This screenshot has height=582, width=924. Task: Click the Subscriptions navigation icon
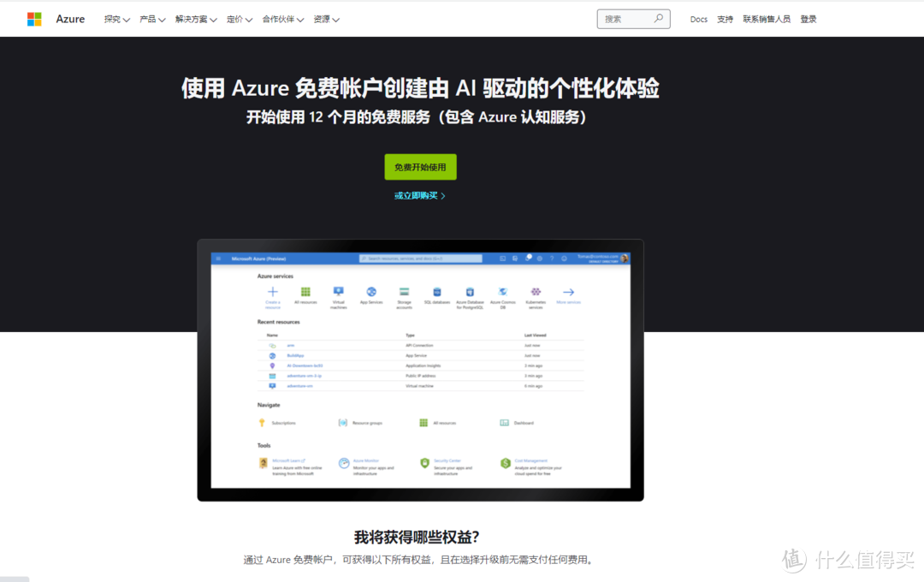click(x=262, y=423)
